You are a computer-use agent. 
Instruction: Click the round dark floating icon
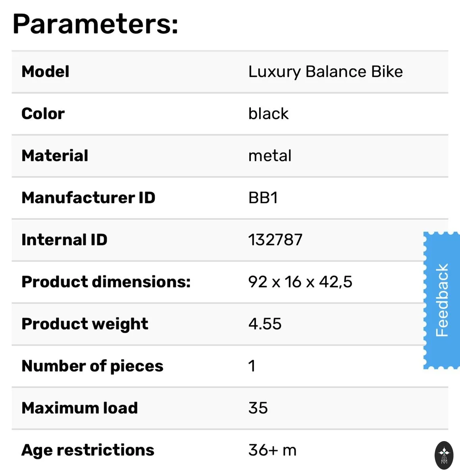(444, 455)
